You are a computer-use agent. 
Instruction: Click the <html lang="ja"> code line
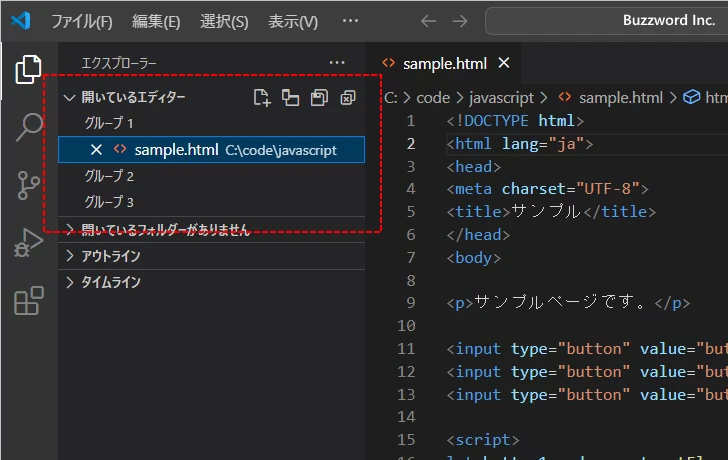pyautogui.click(x=520, y=144)
